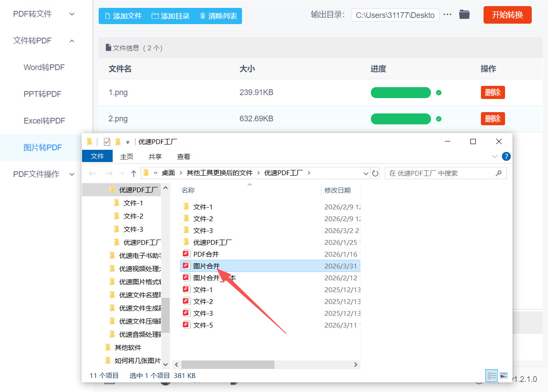
Task: Open the 共享 tab in Explorer
Action: pyautogui.click(x=155, y=156)
